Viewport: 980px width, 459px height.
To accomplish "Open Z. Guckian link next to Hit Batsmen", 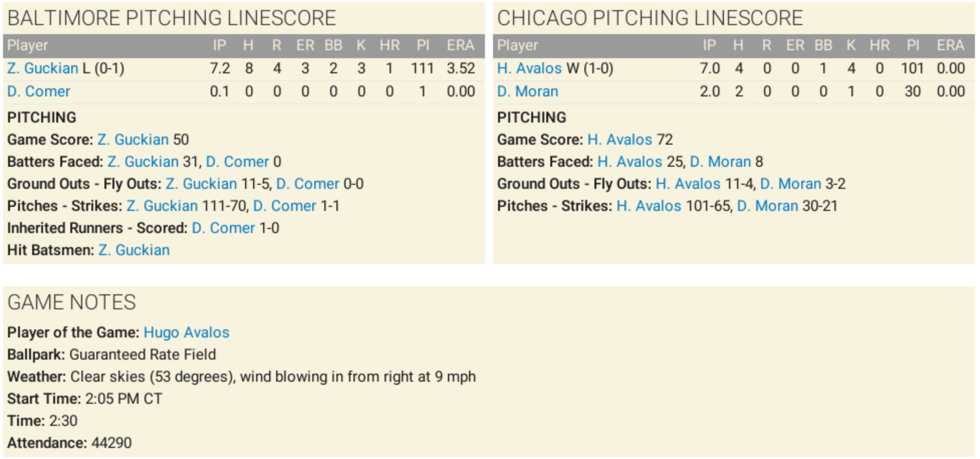I will 134,250.
